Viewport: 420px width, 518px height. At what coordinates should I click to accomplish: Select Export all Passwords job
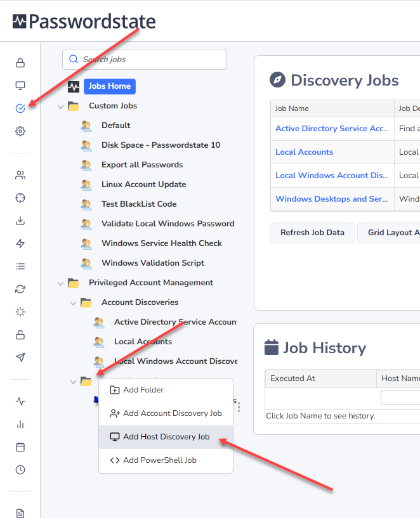click(142, 165)
